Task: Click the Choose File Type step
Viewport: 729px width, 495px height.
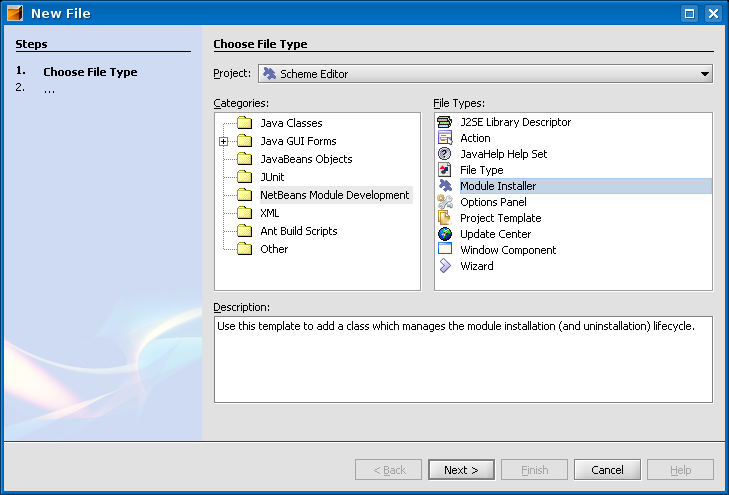Action: pos(90,72)
